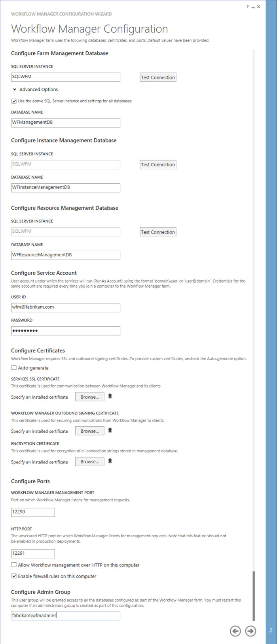Click the next arrow navigation icon
The width and height of the screenshot is (277, 644).
250,631
